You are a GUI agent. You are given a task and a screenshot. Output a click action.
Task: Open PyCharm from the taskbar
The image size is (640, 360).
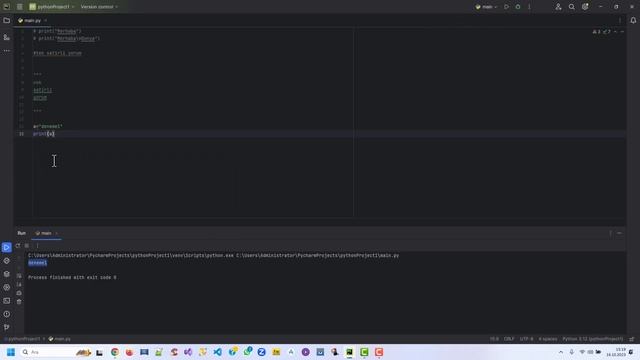click(349, 352)
